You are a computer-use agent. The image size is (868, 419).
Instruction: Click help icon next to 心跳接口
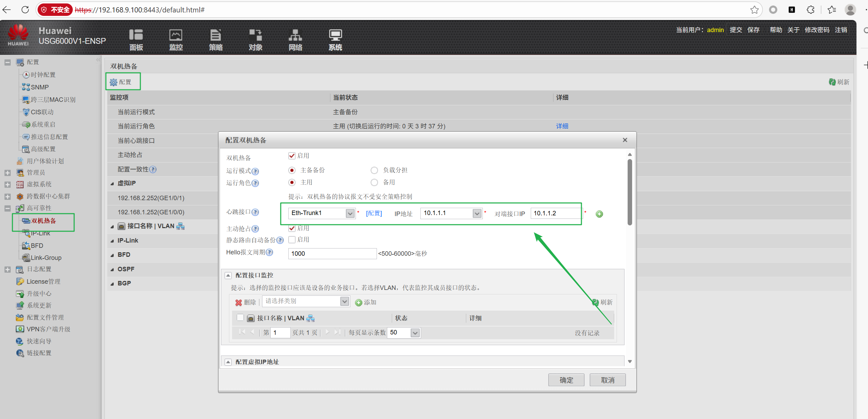(x=256, y=212)
